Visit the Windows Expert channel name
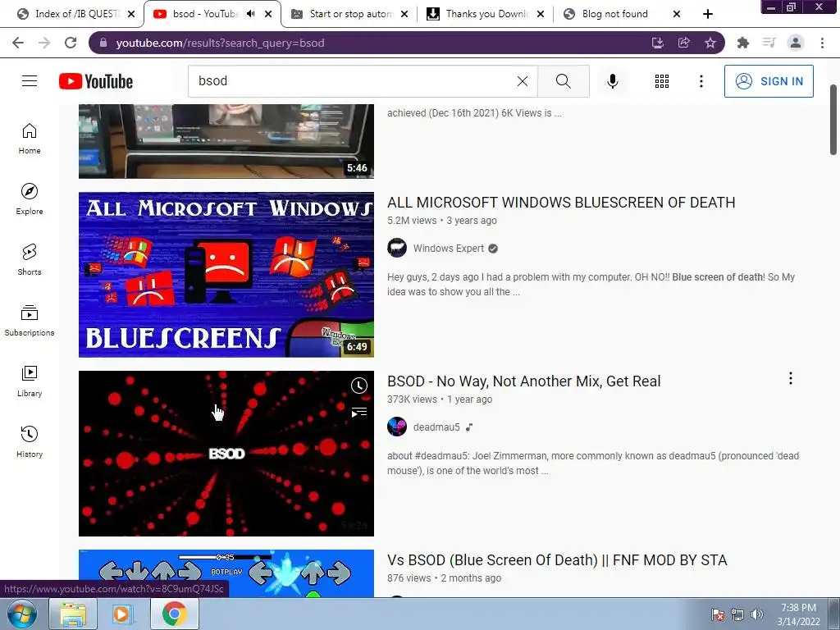This screenshot has width=840, height=630. point(449,249)
